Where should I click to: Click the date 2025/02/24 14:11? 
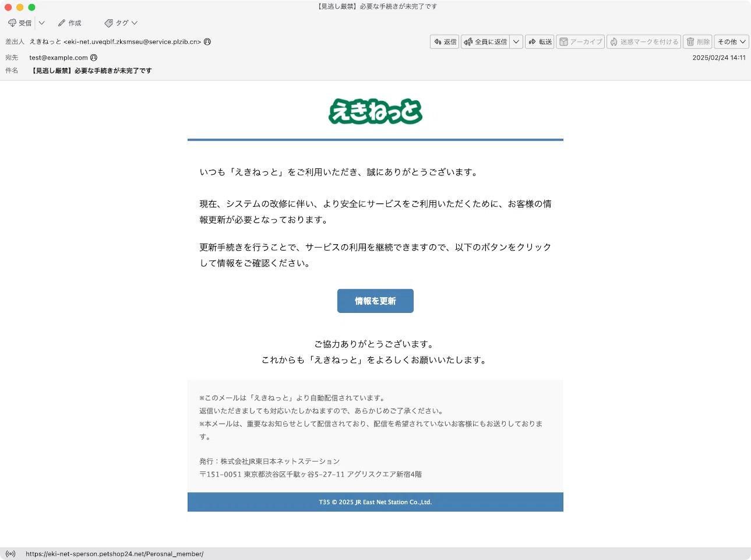tap(719, 58)
